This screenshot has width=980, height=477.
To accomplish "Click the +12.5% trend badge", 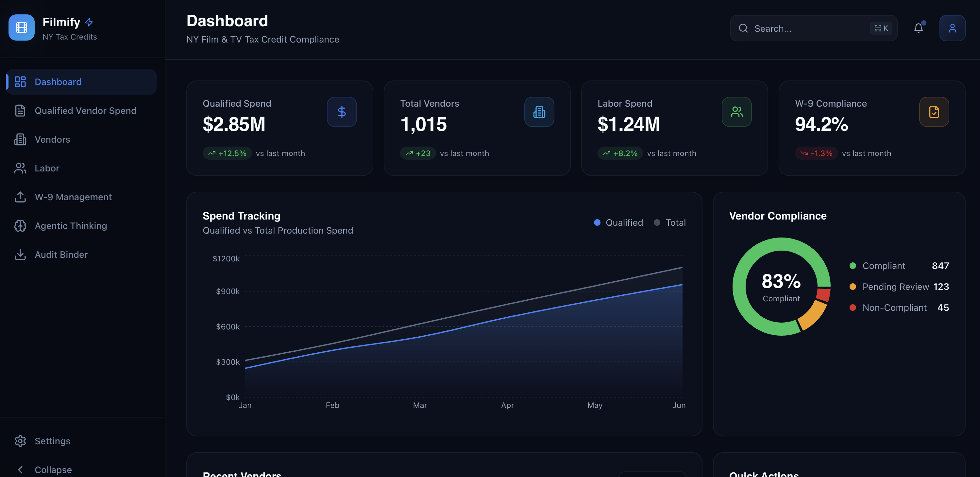I will 227,153.
